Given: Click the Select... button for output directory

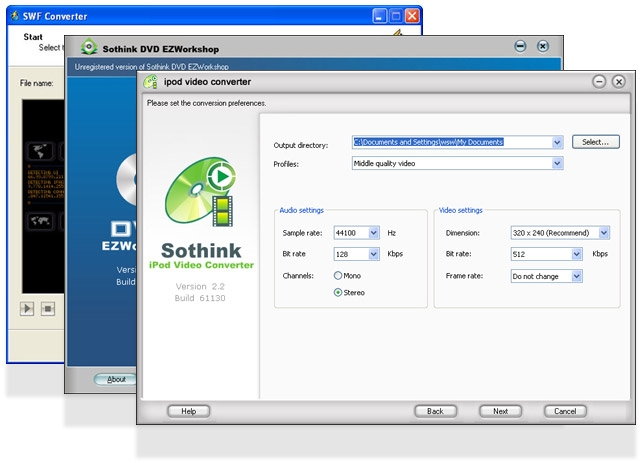Looking at the screenshot, I should [596, 142].
